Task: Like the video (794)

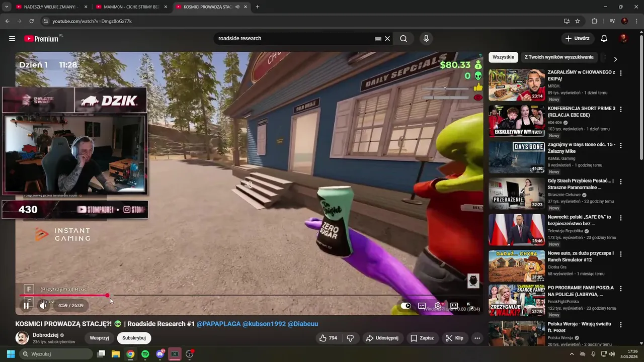Action: tap(328, 338)
